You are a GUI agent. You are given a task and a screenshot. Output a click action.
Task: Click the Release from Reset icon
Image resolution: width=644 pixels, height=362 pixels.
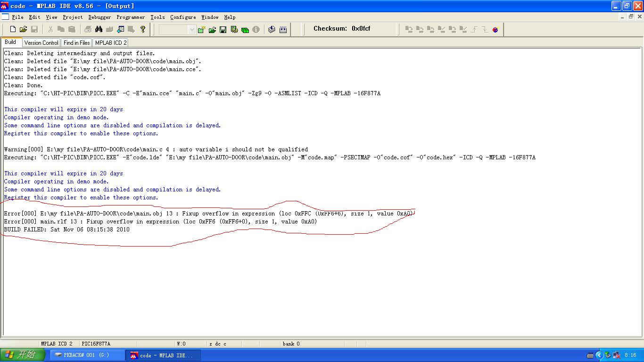pos(474,30)
